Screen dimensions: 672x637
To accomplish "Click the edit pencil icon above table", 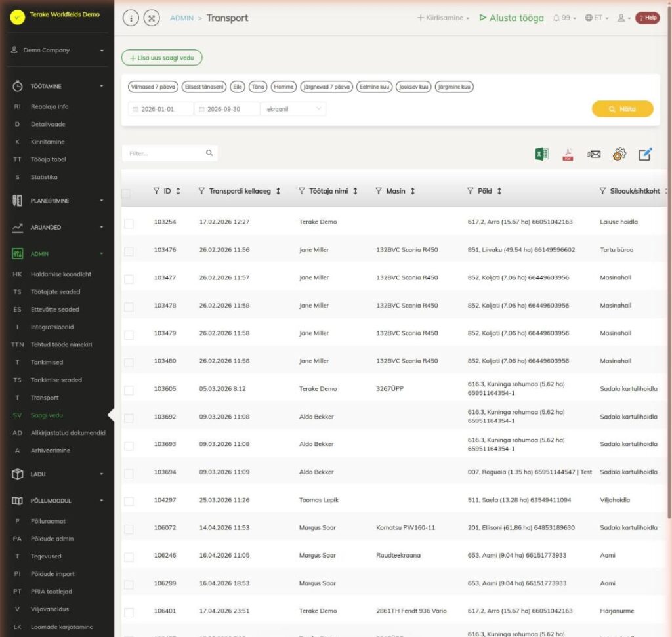I will pyautogui.click(x=645, y=154).
